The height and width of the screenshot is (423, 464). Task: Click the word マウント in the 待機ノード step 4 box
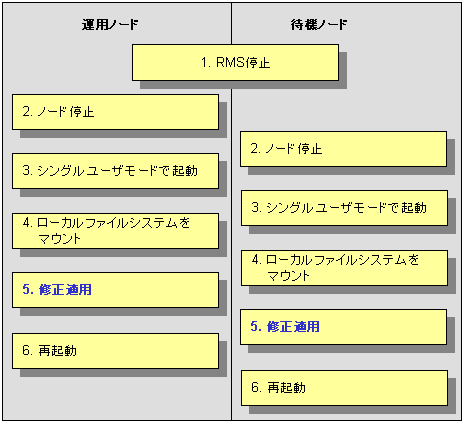coord(288,276)
